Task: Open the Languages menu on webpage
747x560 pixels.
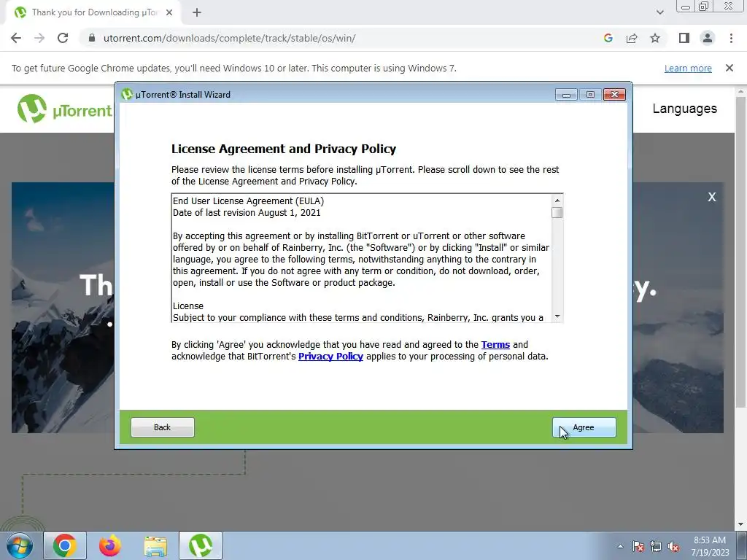Action: click(684, 109)
